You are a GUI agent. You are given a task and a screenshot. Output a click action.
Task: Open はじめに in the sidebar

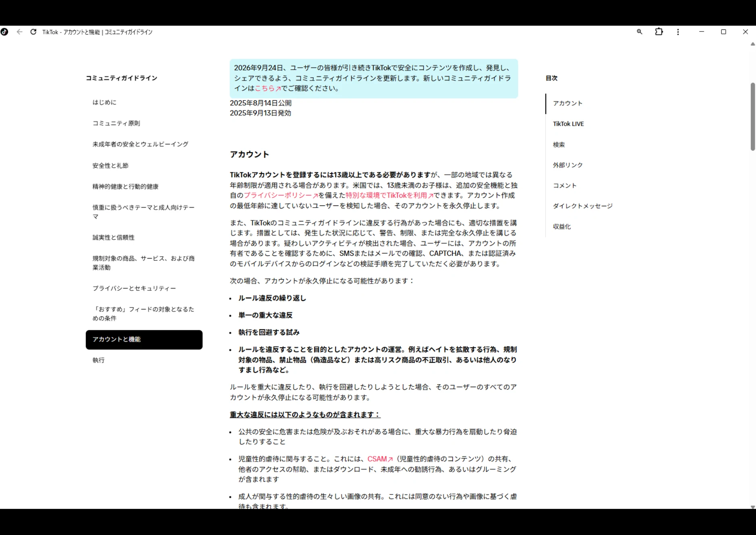[x=104, y=102]
